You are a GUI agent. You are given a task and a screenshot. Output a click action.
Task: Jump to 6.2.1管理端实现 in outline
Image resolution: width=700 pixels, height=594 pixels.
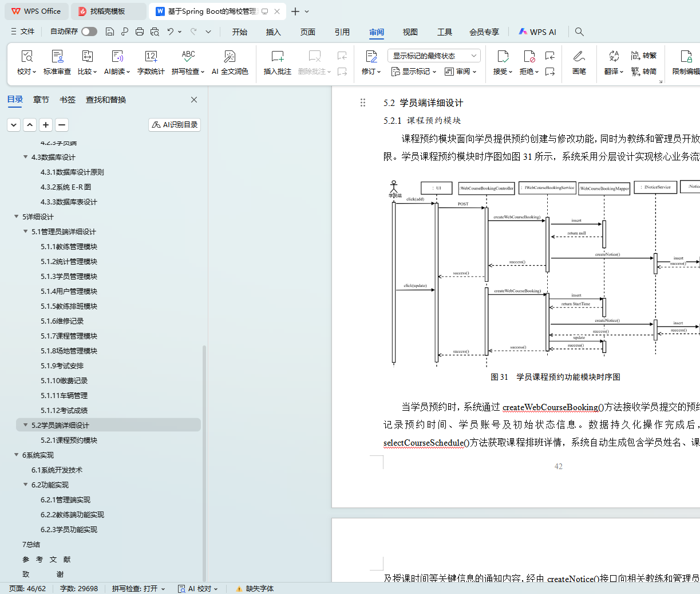tap(65, 499)
